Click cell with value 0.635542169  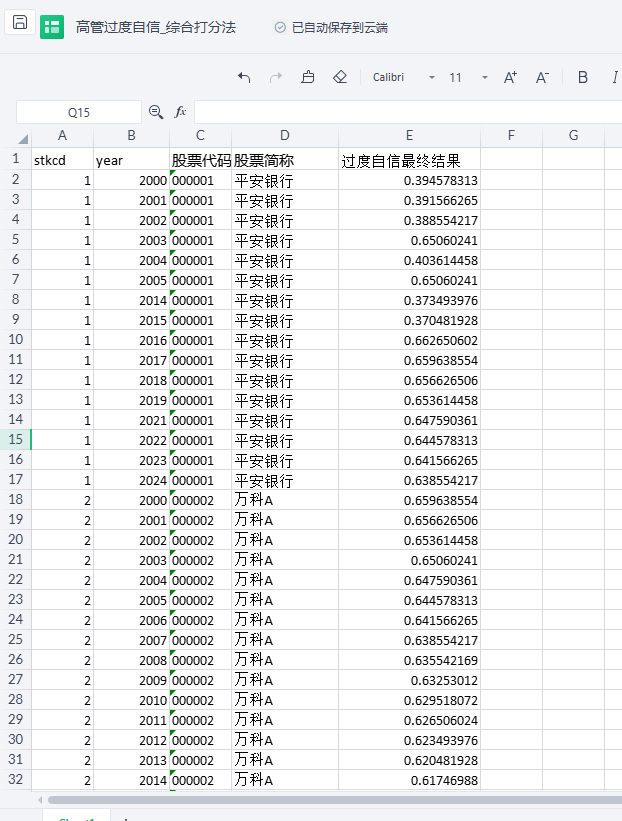point(409,660)
